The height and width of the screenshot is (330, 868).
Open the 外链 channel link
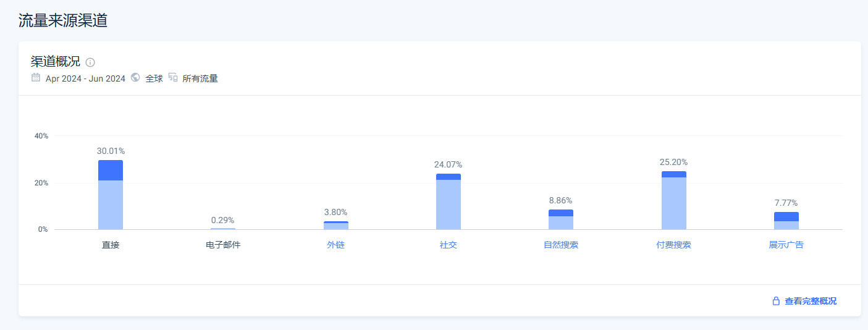click(335, 245)
